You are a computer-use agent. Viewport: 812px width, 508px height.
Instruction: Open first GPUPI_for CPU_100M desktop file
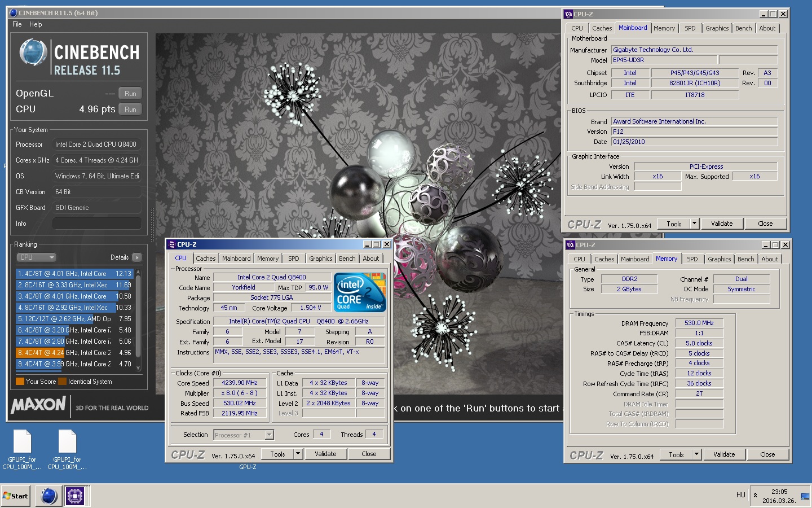(22, 449)
